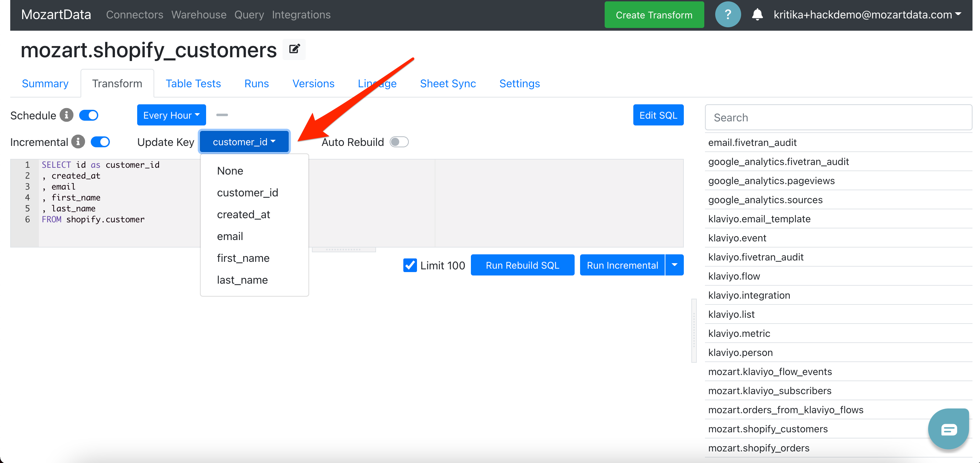Select klaviyo.flow table
Viewport: 980px width, 463px height.
click(x=838, y=276)
